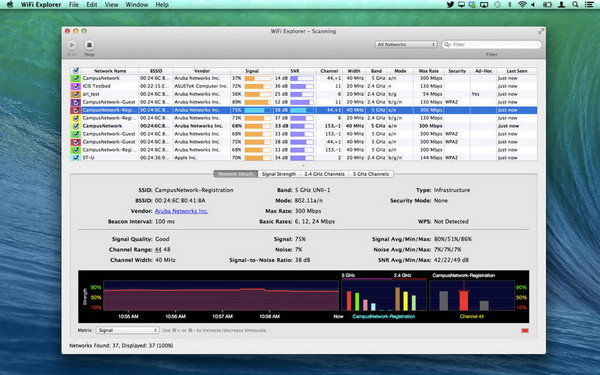
Task: Click the Bluetooth icon in menu bar
Action: (510, 5)
